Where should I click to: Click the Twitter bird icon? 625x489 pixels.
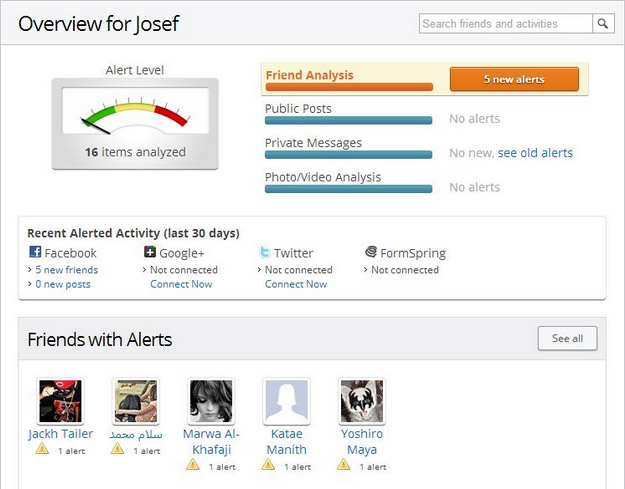point(265,253)
